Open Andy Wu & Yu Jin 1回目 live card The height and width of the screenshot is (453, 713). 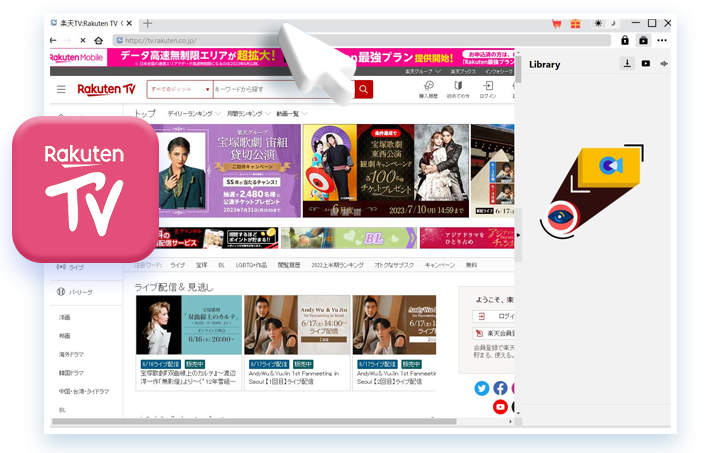[x=297, y=342]
